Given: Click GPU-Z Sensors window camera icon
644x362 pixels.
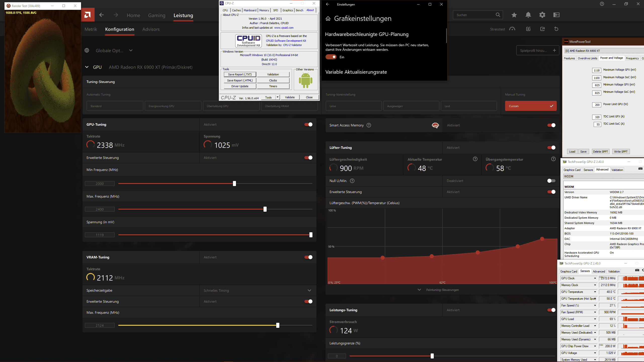Looking at the screenshot, I should point(637,270).
